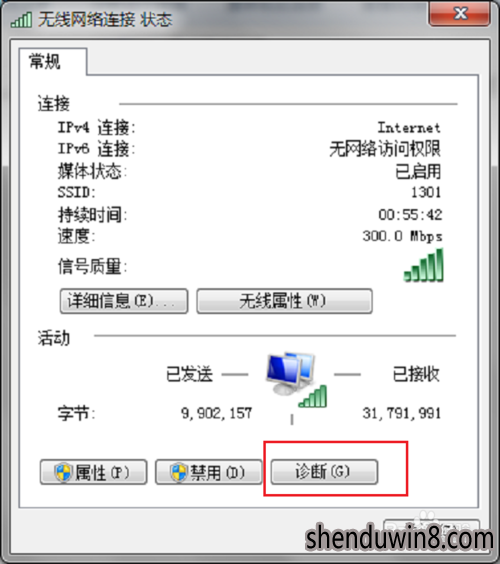Click sent bytes value 9,902,157
The width and height of the screenshot is (500, 564).
coord(217,413)
